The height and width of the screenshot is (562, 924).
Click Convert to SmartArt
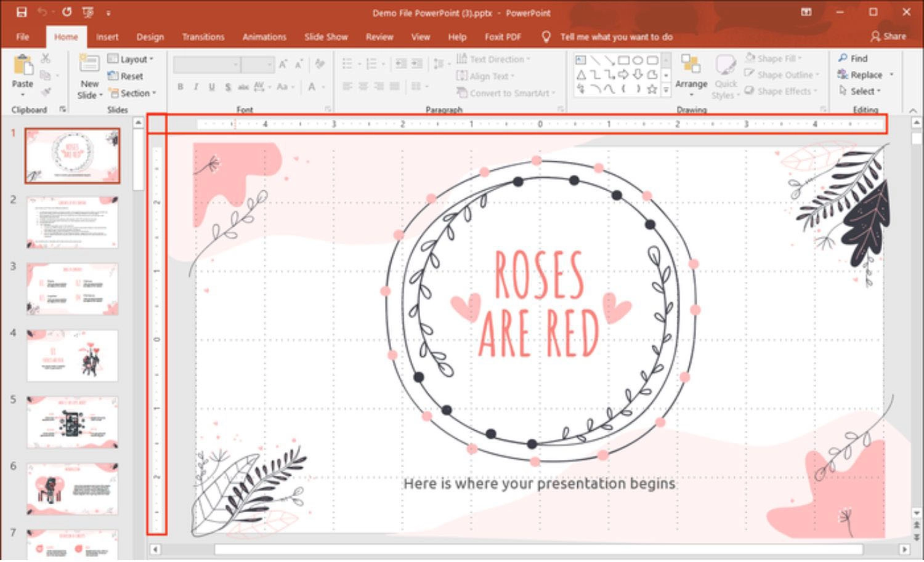coord(505,93)
